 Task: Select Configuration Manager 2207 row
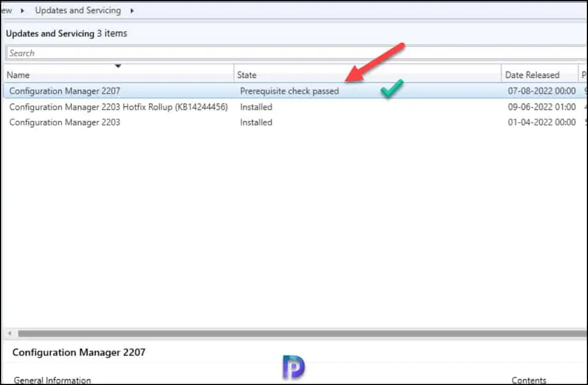coord(296,91)
